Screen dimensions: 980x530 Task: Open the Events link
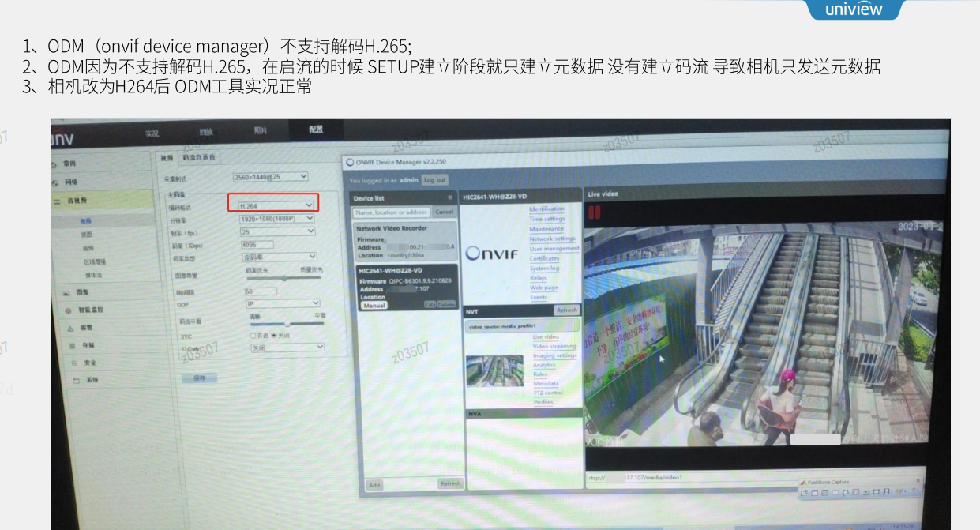[x=539, y=297]
